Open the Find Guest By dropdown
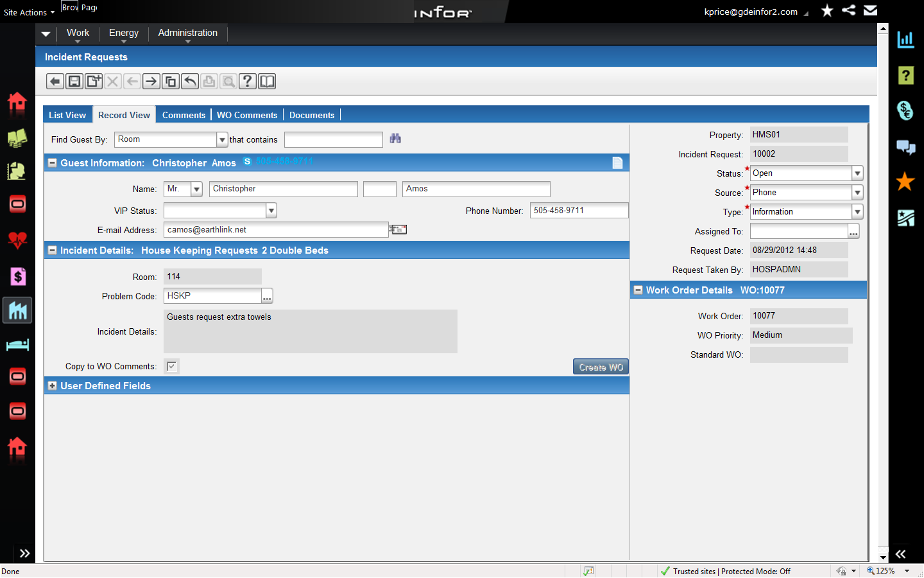This screenshot has width=924, height=578. tap(222, 139)
